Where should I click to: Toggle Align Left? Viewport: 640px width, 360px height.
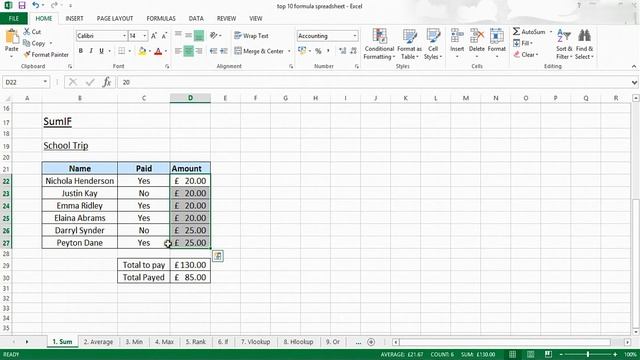click(x=178, y=51)
